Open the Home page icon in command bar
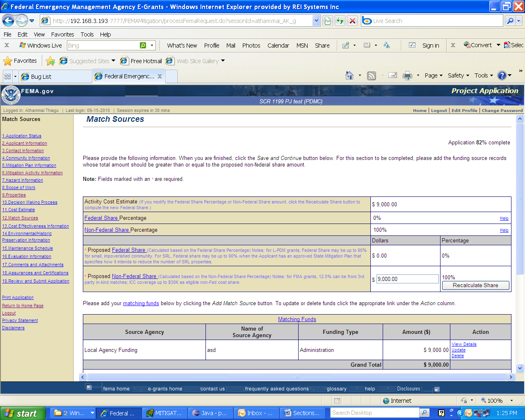Image resolution: width=525 pixels, height=420 pixels. click(x=349, y=75)
